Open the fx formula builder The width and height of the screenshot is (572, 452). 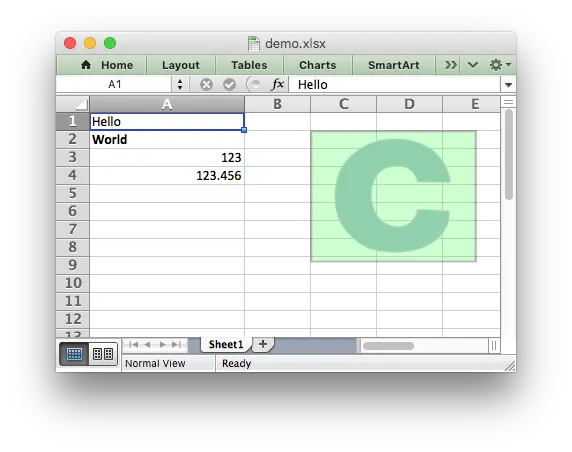point(278,84)
